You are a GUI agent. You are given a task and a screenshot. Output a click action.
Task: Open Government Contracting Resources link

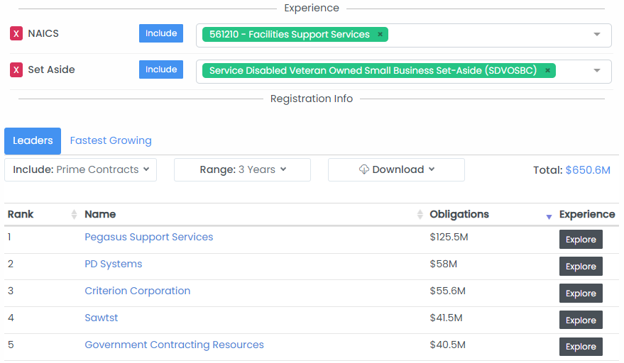tap(174, 345)
